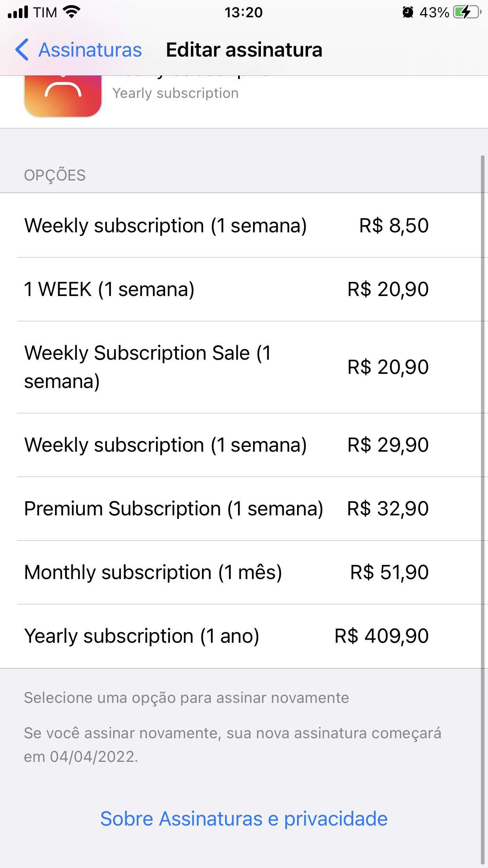Screen dimensions: 488x868
Task: Tap the Yearly subscription subtitle near the app icon
Action: 175,94
